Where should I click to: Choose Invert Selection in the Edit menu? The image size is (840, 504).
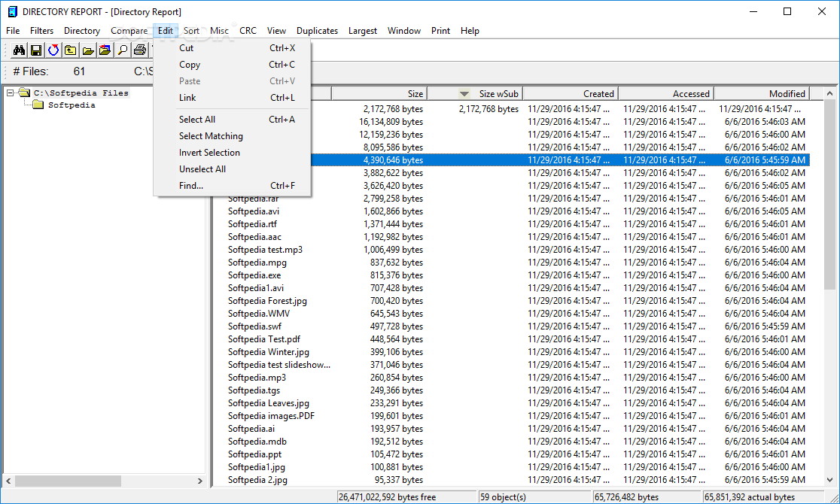coord(232,153)
